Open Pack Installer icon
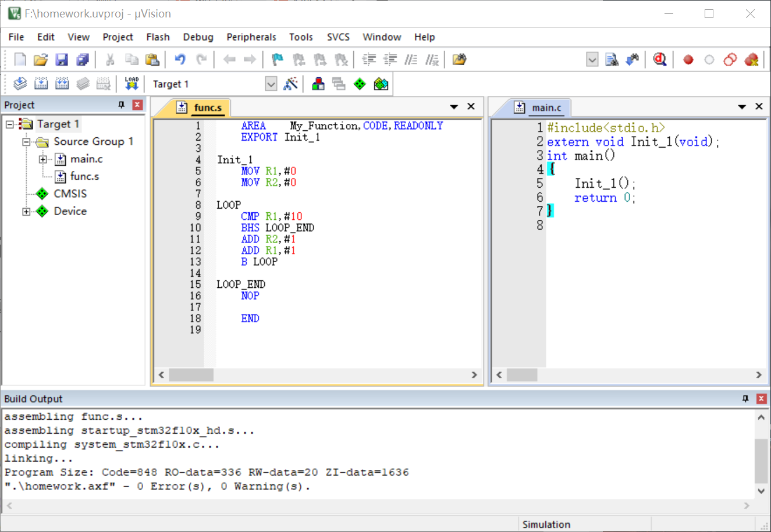 [x=381, y=84]
